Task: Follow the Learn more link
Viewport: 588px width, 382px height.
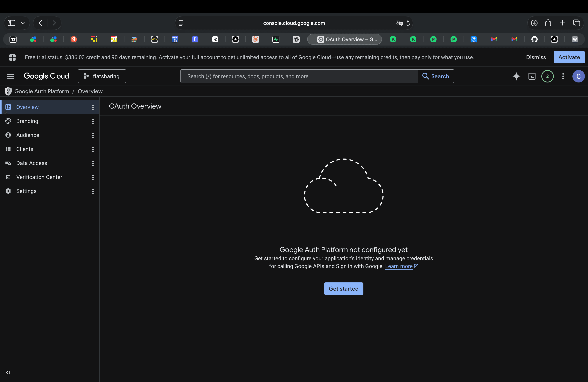Action: pyautogui.click(x=398, y=266)
